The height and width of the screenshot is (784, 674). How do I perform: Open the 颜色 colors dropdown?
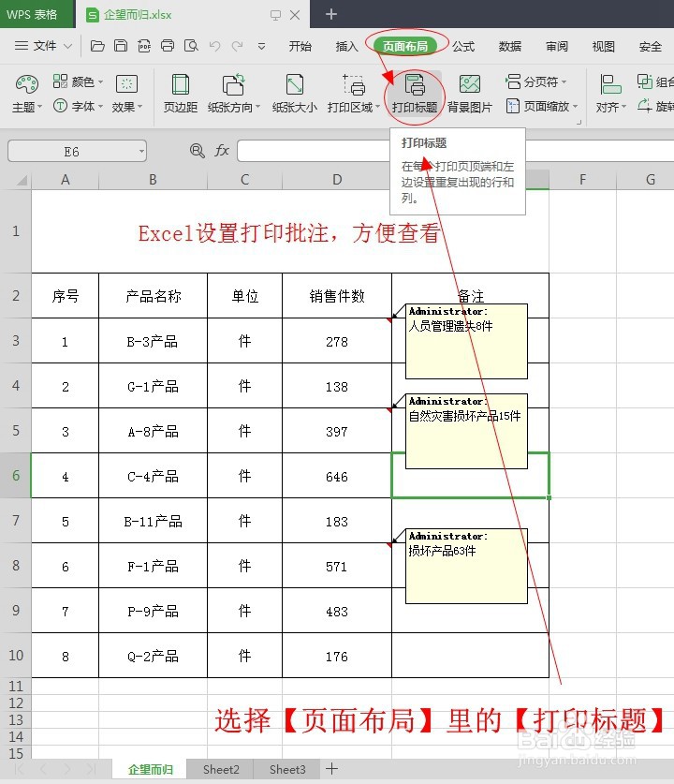pyautogui.click(x=78, y=81)
